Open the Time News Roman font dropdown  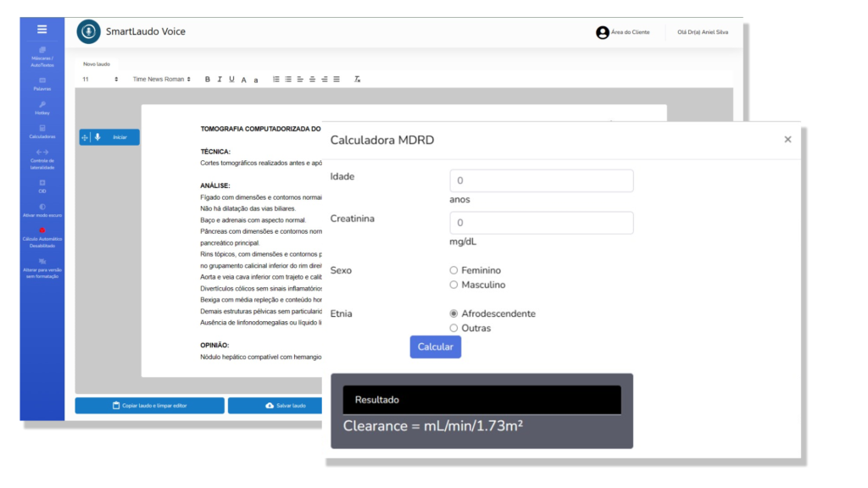[x=161, y=80]
